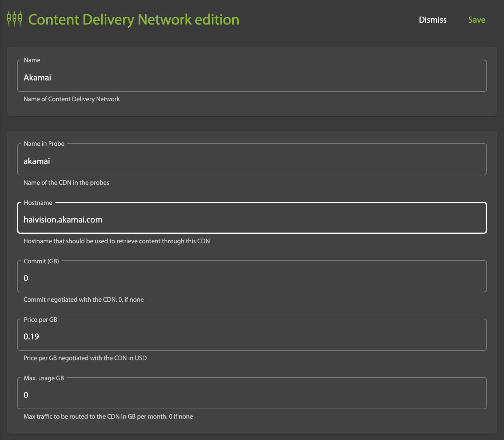Click the Content Delivery Network edition title

click(133, 19)
